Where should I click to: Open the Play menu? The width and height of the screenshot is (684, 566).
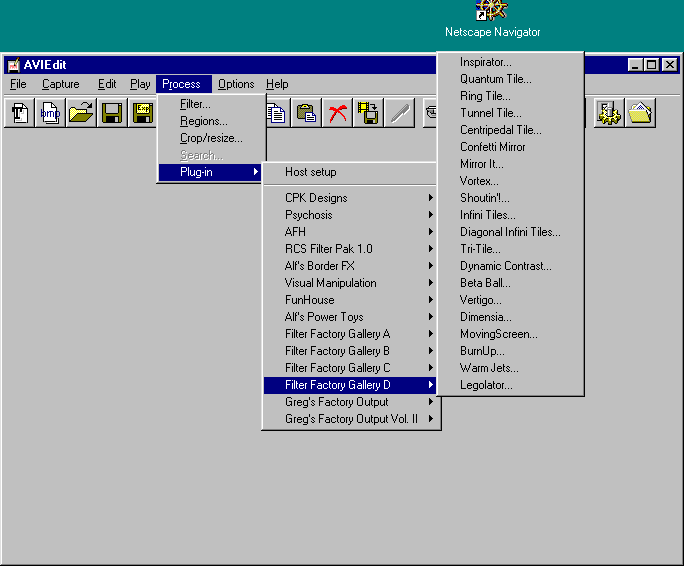(140, 84)
